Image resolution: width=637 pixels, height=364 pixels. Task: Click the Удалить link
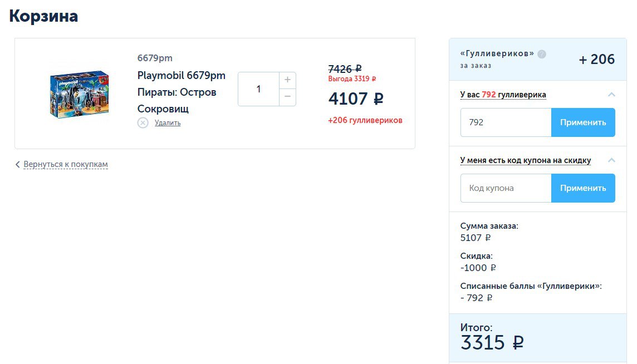coord(168,123)
